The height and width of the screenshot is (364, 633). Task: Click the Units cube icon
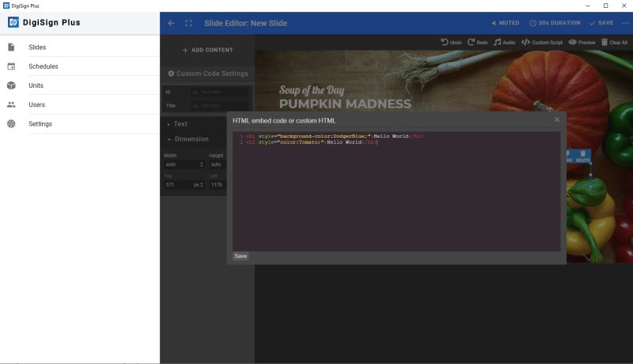coord(11,85)
